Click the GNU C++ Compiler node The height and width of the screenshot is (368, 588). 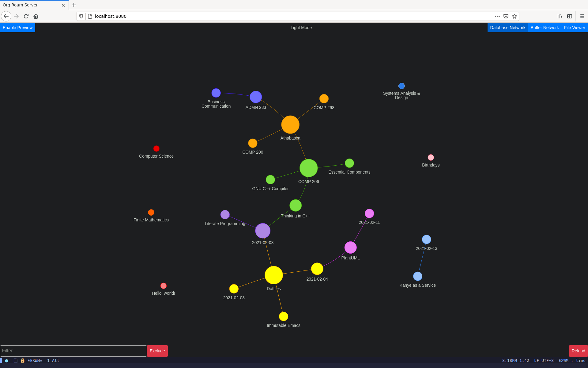point(270,180)
